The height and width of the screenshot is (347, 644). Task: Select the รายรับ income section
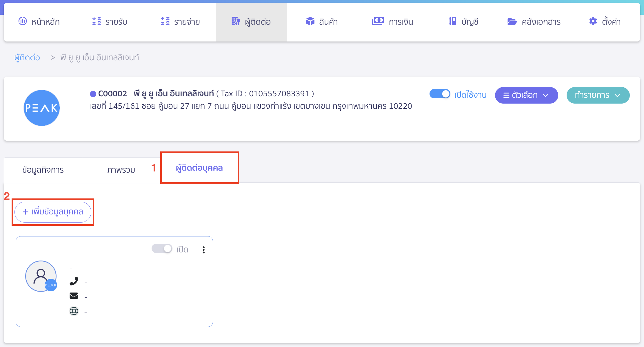[110, 21]
